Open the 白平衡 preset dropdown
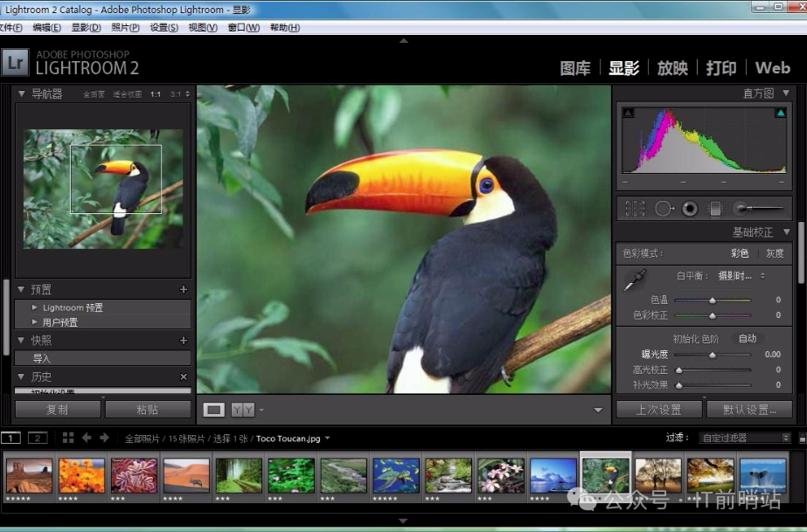 click(x=741, y=275)
